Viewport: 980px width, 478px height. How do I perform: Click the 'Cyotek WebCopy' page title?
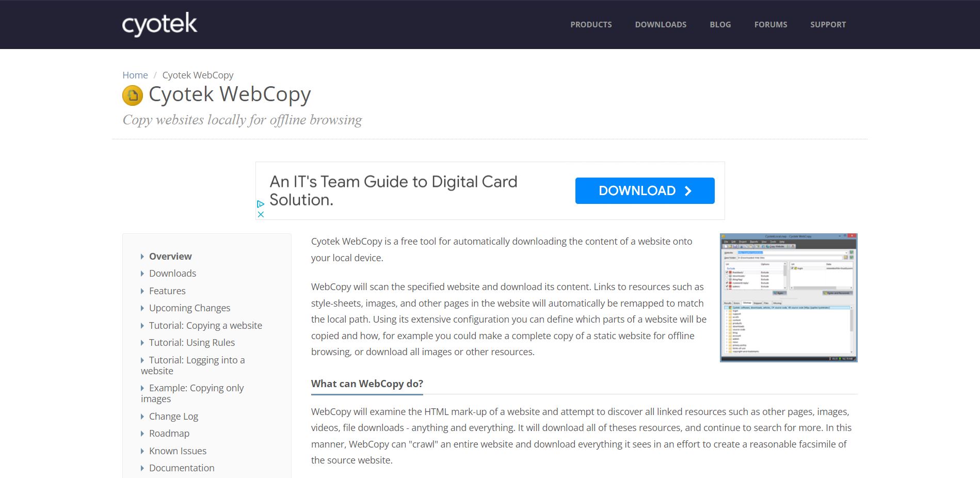pos(230,94)
